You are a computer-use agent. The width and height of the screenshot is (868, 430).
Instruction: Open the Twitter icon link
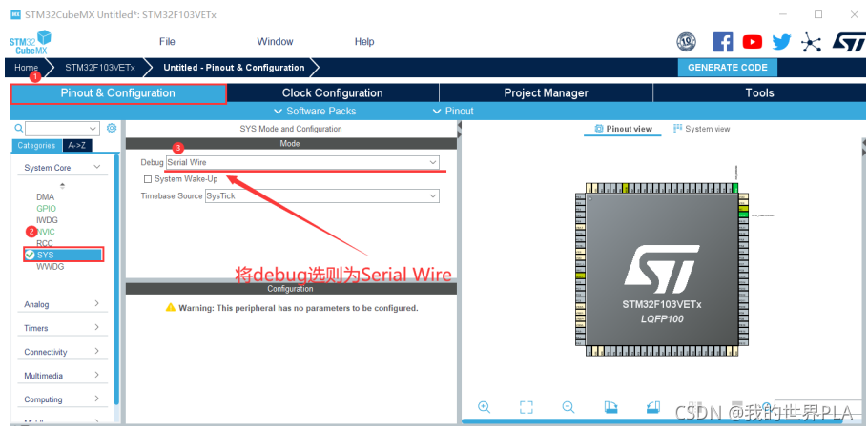pos(781,42)
